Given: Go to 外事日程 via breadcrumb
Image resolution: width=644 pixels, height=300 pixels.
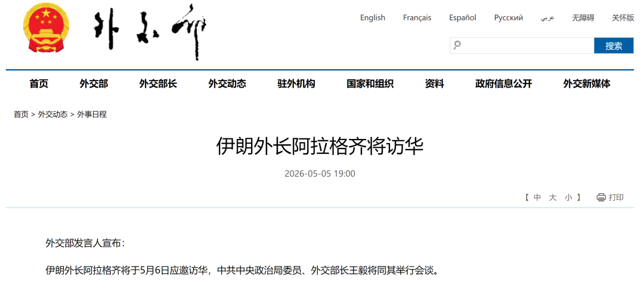Looking at the screenshot, I should [x=92, y=115].
